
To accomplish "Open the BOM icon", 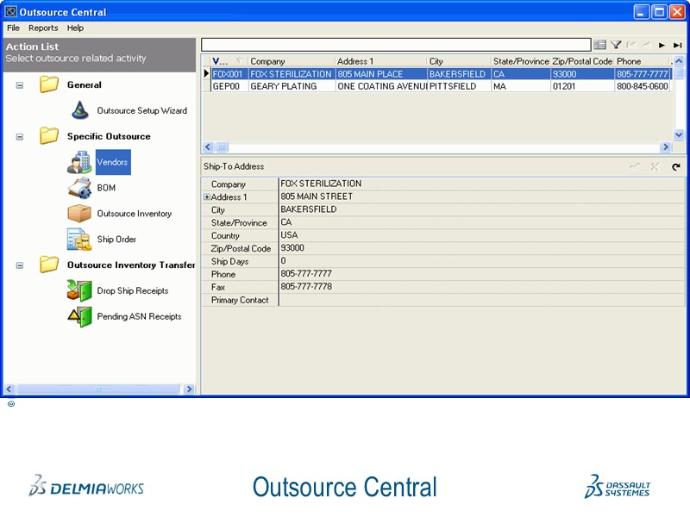I will coord(79,188).
